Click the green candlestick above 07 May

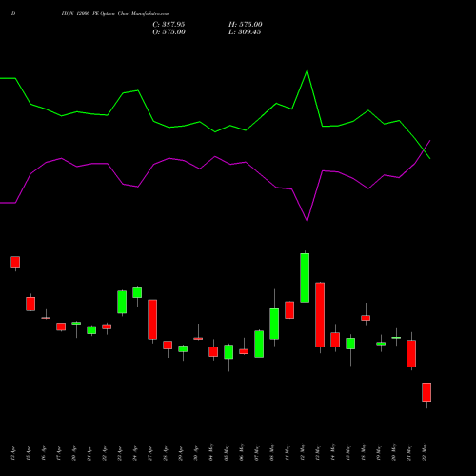coord(259,345)
